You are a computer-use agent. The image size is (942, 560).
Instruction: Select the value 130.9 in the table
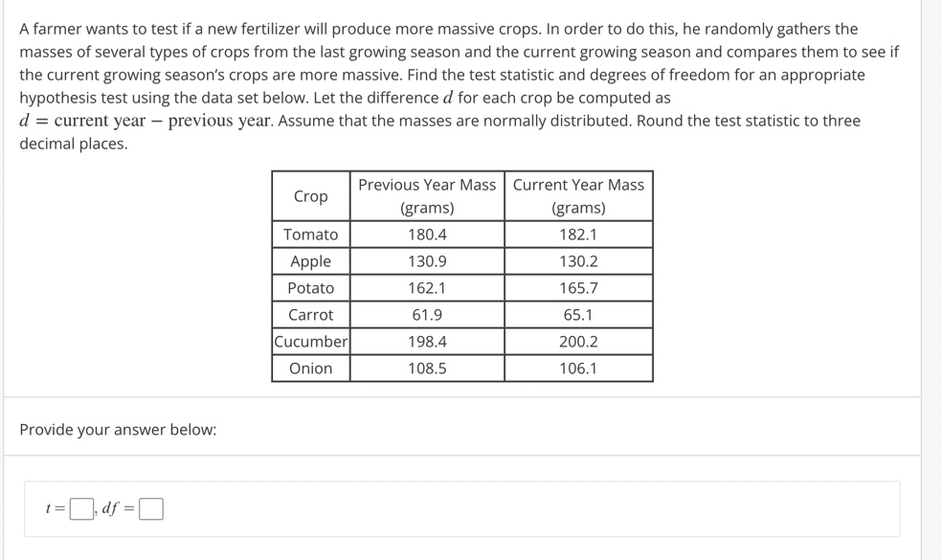coord(428,261)
